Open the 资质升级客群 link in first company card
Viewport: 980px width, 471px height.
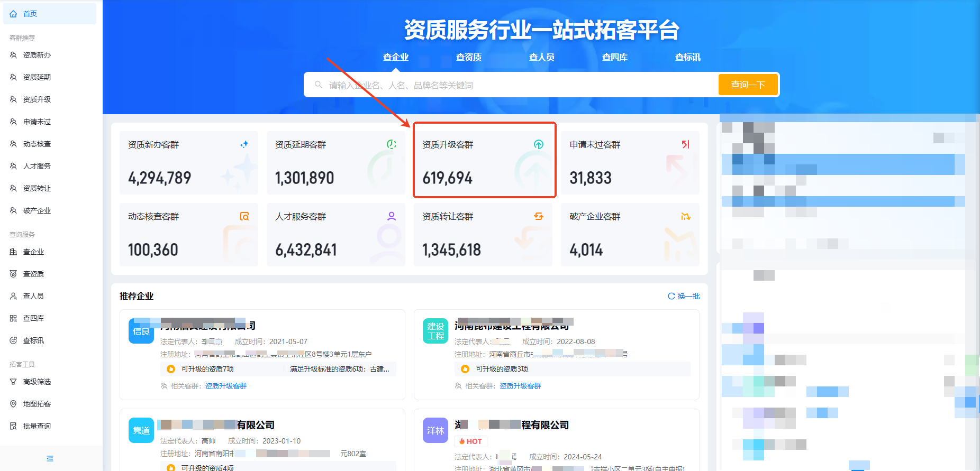[x=226, y=386]
